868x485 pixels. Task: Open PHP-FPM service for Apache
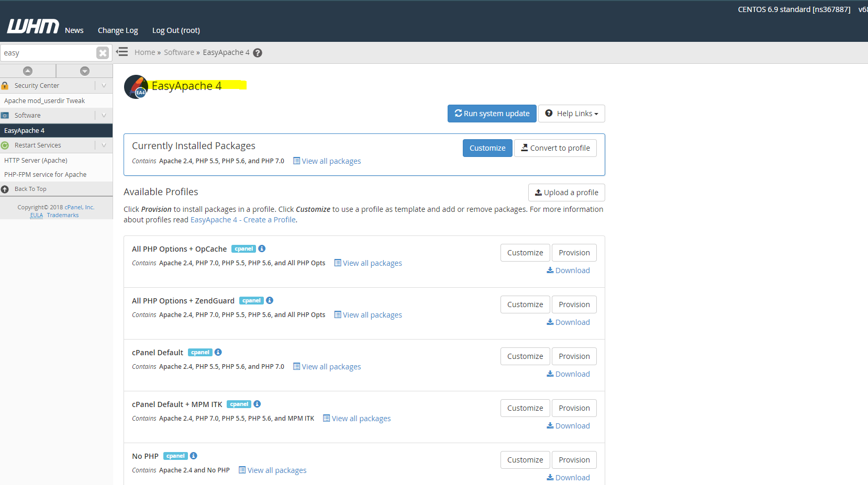point(56,175)
